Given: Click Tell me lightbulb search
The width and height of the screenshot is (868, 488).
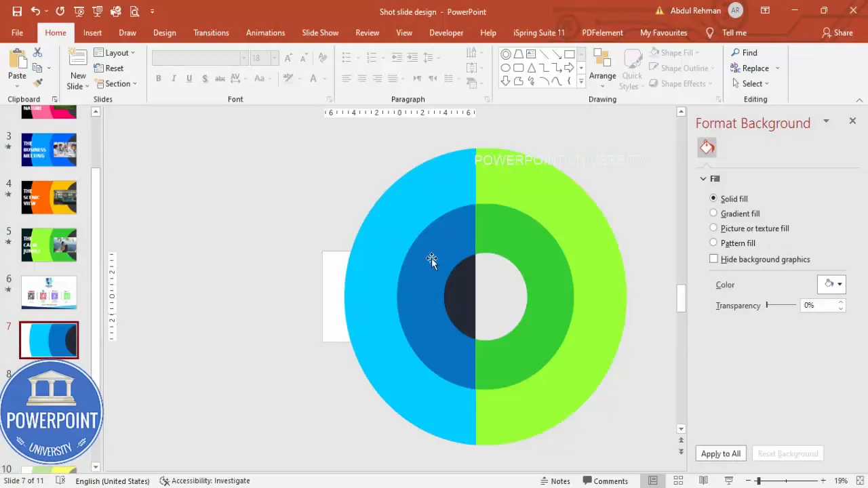Looking at the screenshot, I should 726,33.
